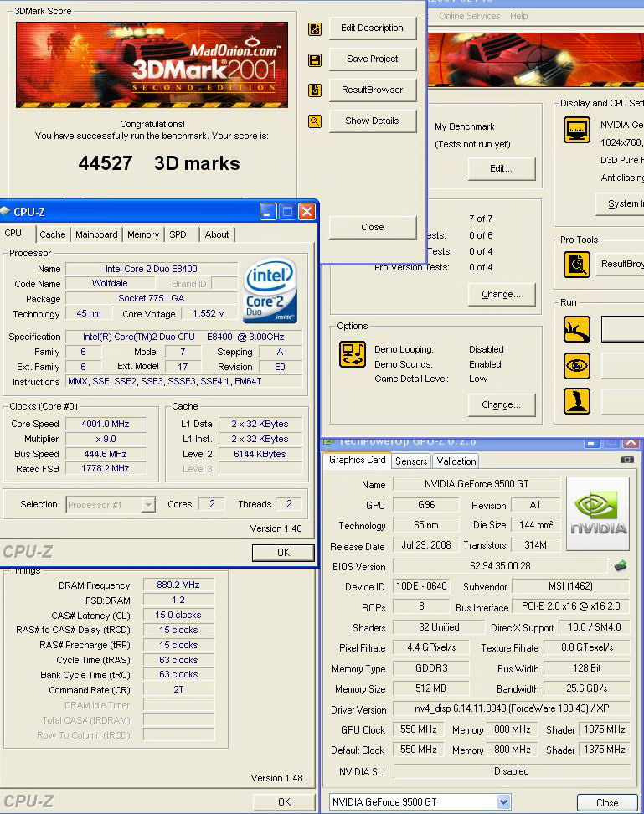Click the NVIDIA logo in GPU-Z
Screen dimensions: 644x814
click(x=598, y=513)
